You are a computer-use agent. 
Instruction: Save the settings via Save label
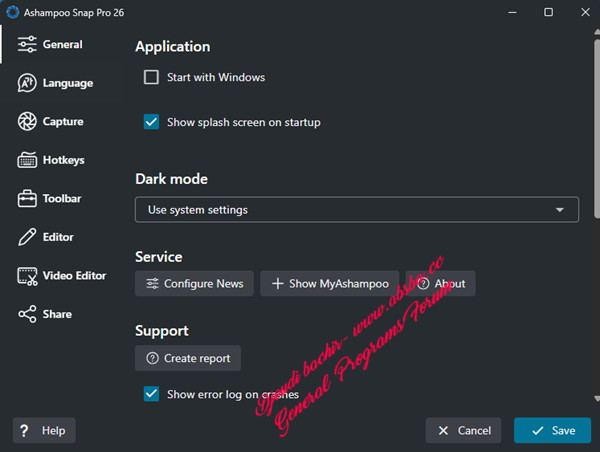pos(563,431)
